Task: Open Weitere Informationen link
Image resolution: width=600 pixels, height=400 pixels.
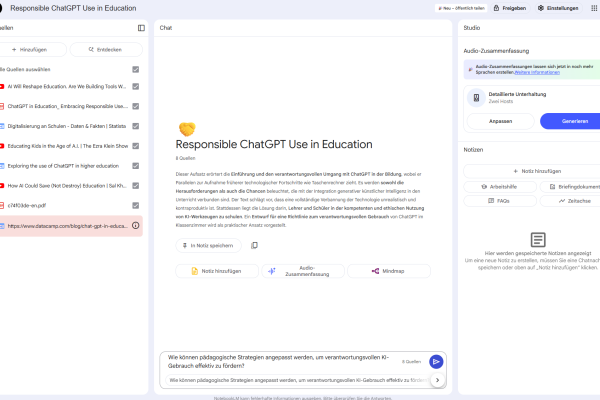Action: coord(537,72)
